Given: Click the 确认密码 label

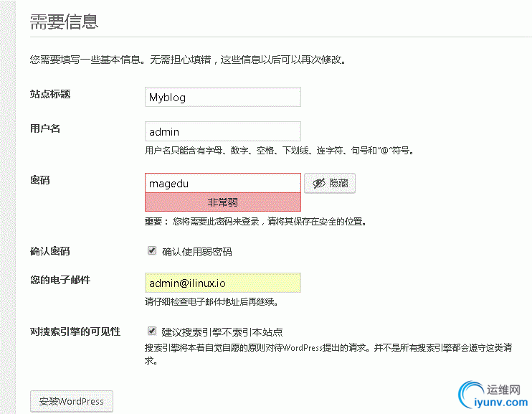Looking at the screenshot, I should (x=50, y=251).
